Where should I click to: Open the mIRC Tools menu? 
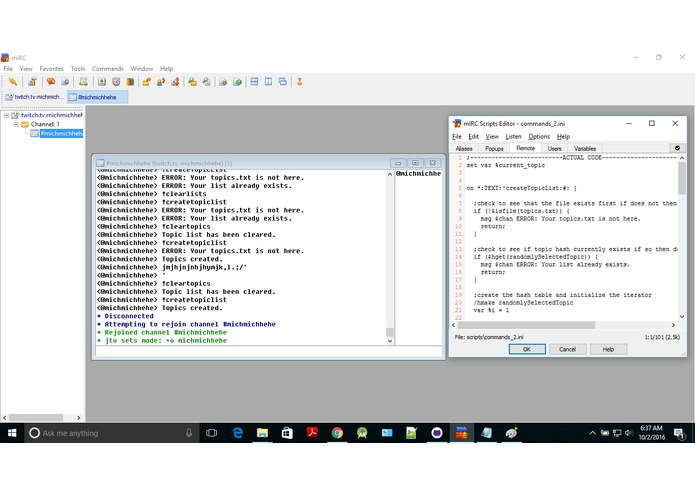coord(78,69)
